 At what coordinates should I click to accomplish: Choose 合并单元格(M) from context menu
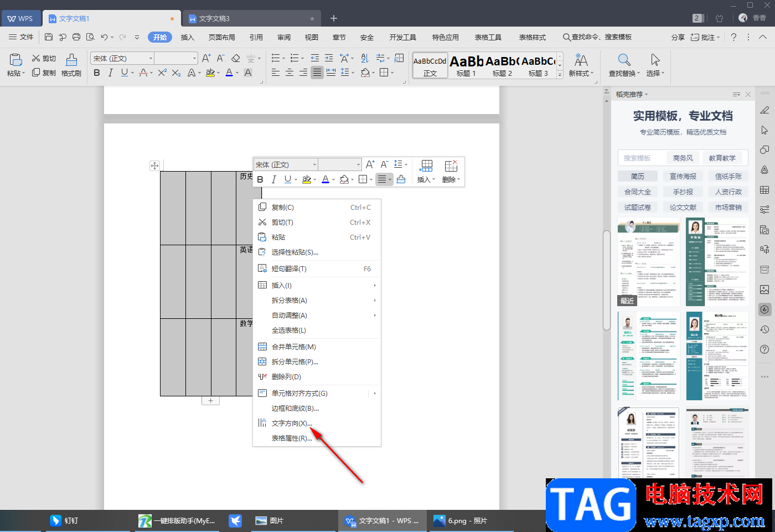point(317,347)
